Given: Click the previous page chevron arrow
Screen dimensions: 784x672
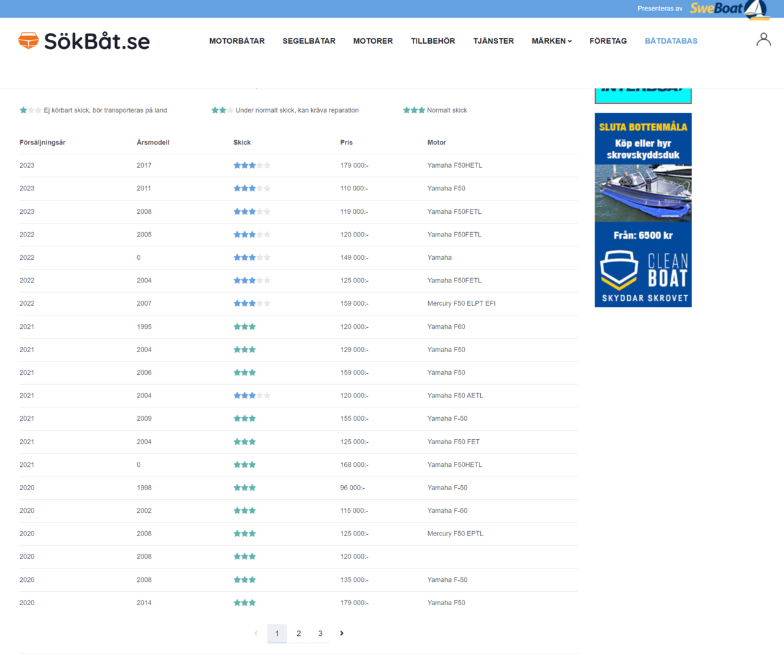Looking at the screenshot, I should (255, 633).
